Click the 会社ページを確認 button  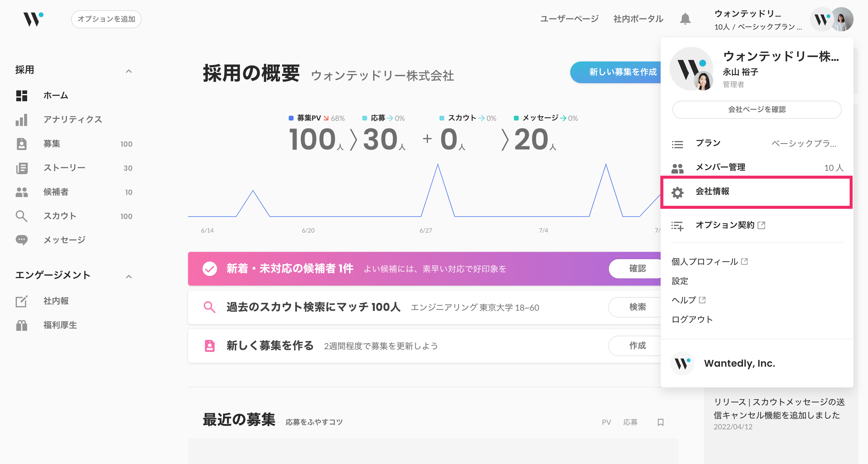point(756,109)
